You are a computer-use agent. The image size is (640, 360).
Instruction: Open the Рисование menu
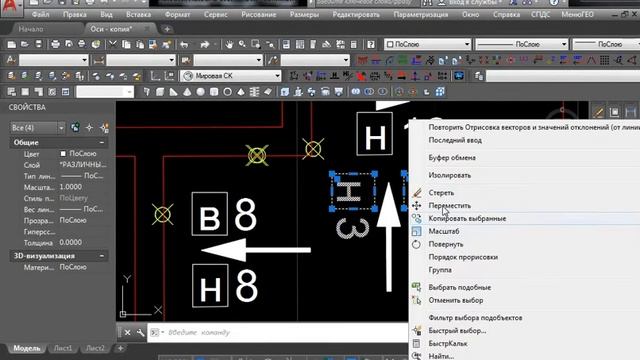click(x=258, y=15)
